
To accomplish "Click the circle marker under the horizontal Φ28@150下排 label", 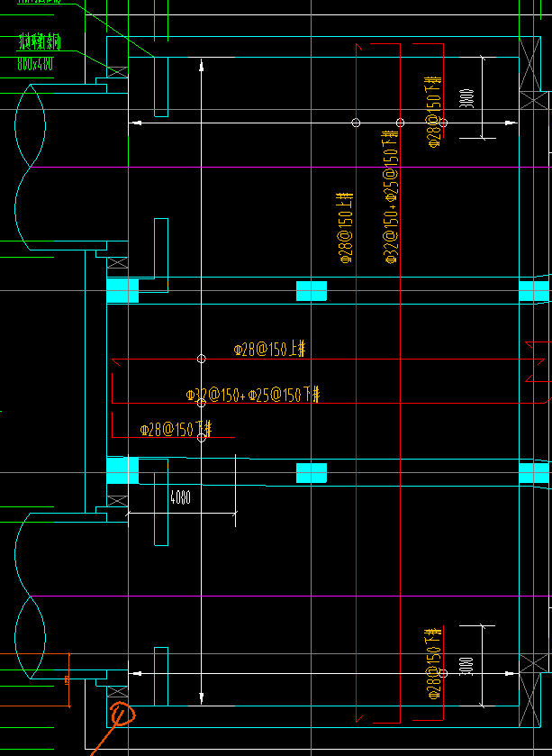I will (x=202, y=437).
